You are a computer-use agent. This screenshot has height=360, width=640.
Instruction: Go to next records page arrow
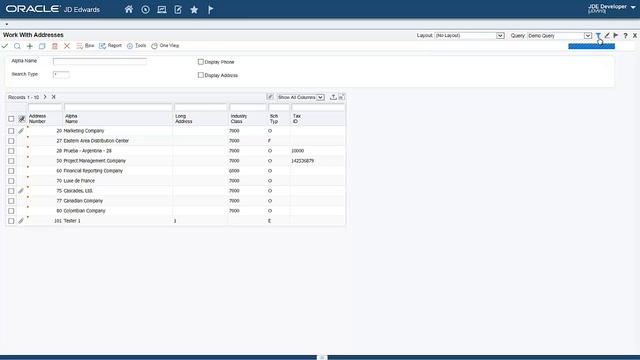pyautogui.click(x=45, y=97)
